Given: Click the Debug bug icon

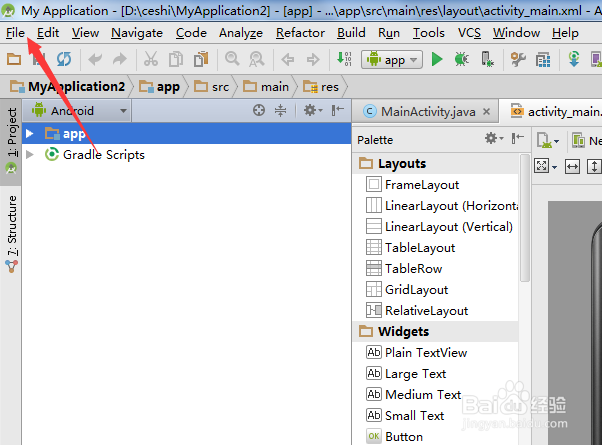Looking at the screenshot, I should pos(461,60).
